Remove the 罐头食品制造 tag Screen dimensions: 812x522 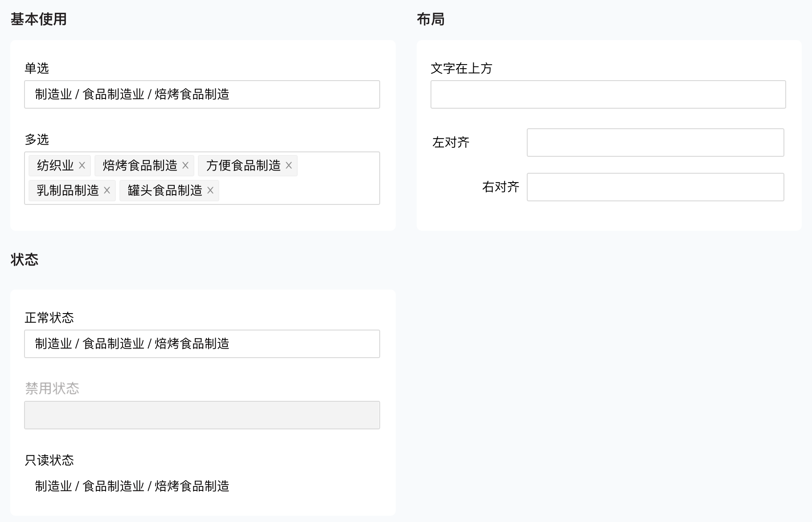pos(210,190)
